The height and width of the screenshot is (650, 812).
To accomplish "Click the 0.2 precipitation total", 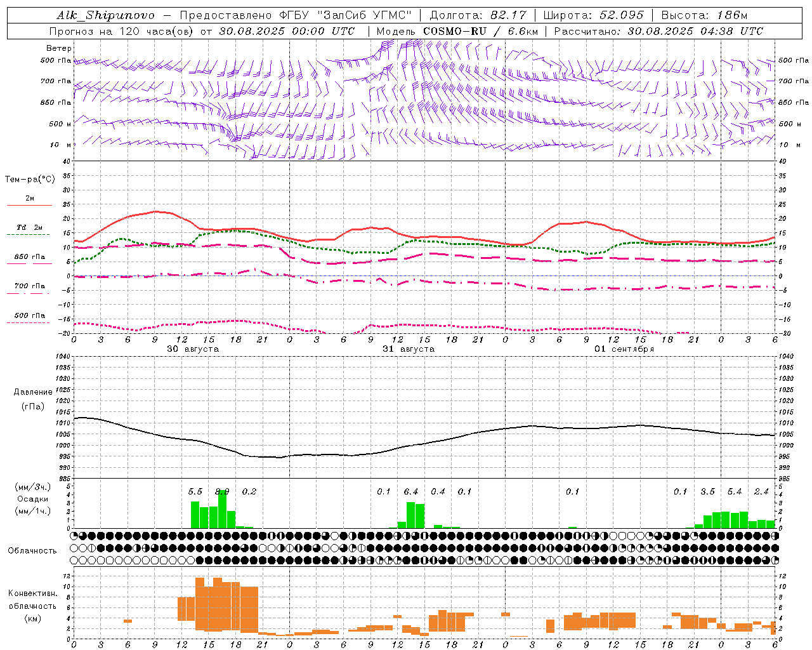I will (x=249, y=492).
